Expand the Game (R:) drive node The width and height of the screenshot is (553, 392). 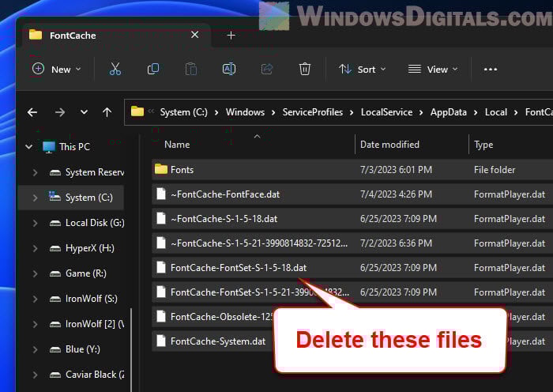(x=35, y=273)
